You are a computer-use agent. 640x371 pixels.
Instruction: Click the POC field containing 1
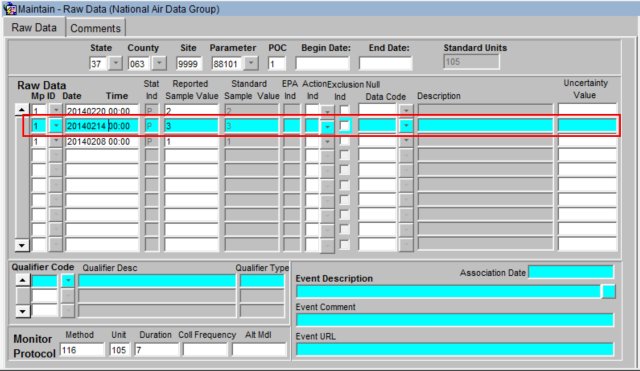tap(276, 64)
